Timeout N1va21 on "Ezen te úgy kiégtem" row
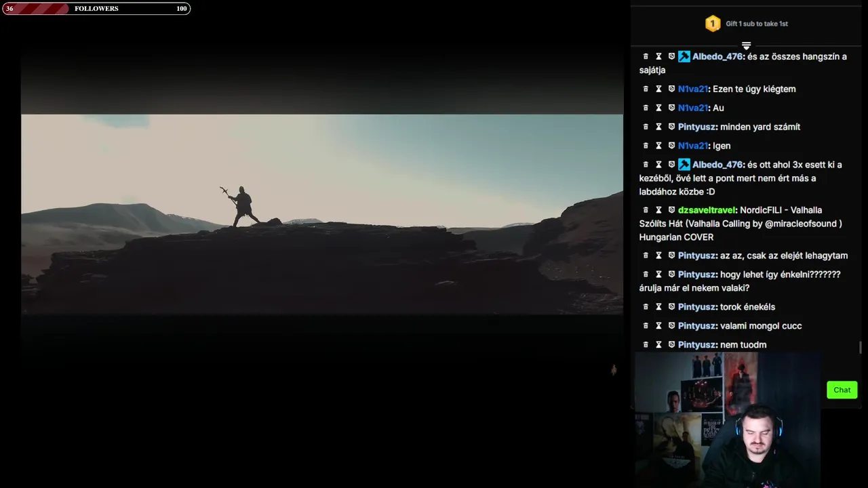Viewport: 868px width, 488px height. (658, 89)
